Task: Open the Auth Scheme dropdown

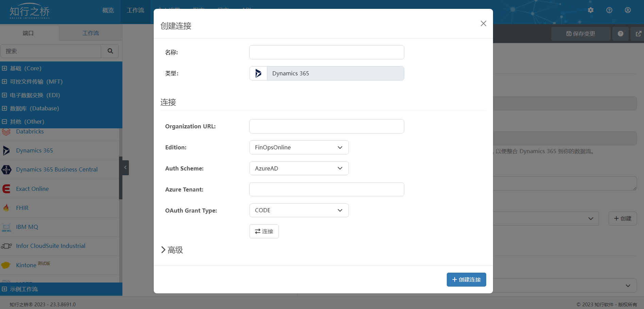Action: 299,168
